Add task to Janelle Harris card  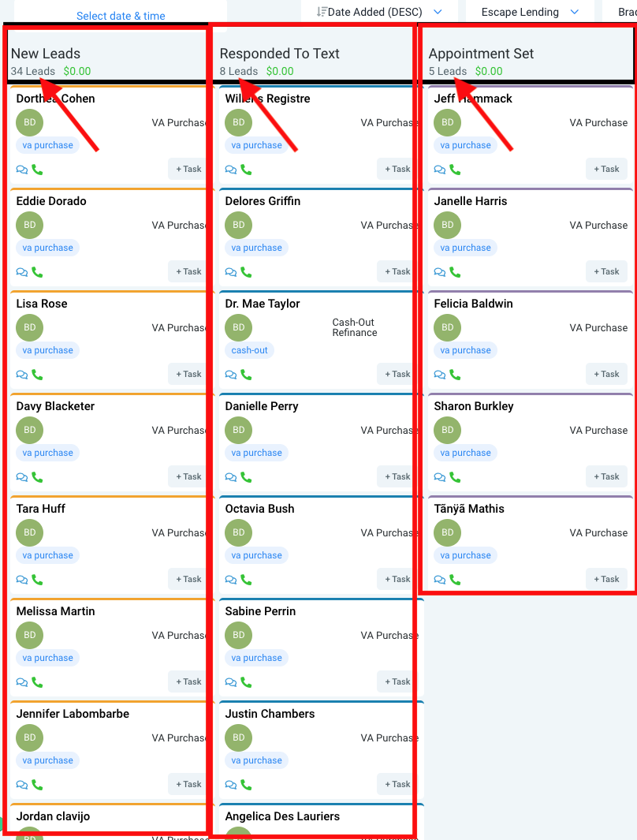pyautogui.click(x=606, y=271)
